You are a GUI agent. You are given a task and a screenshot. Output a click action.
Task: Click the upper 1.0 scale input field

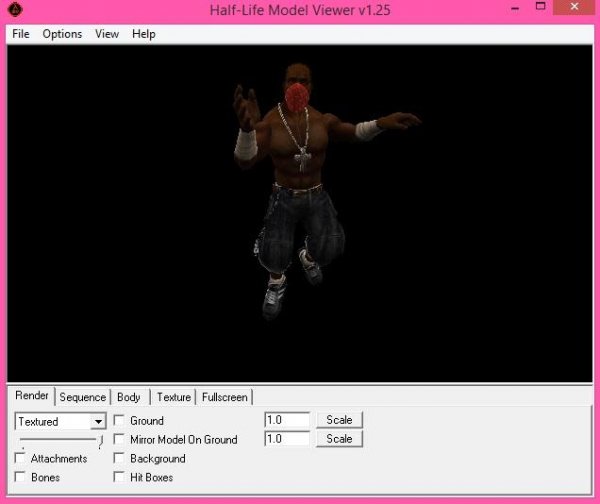pyautogui.click(x=287, y=420)
